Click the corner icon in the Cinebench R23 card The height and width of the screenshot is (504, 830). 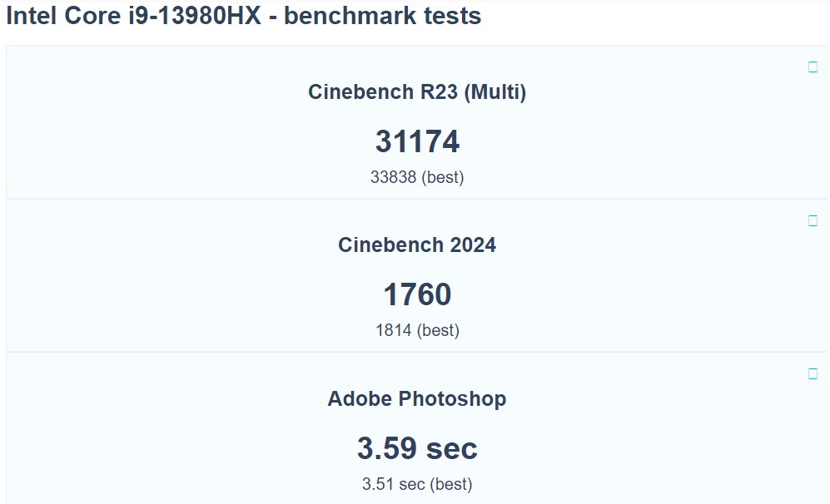(x=813, y=67)
